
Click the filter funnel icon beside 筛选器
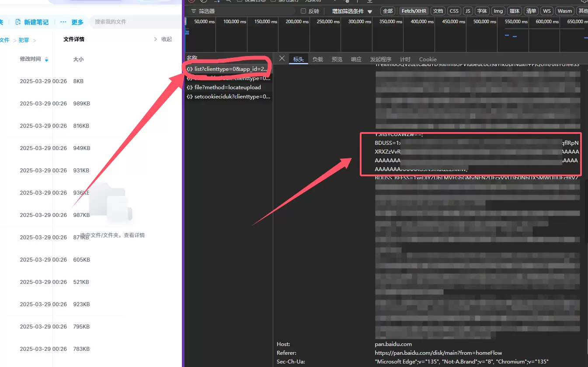click(193, 11)
